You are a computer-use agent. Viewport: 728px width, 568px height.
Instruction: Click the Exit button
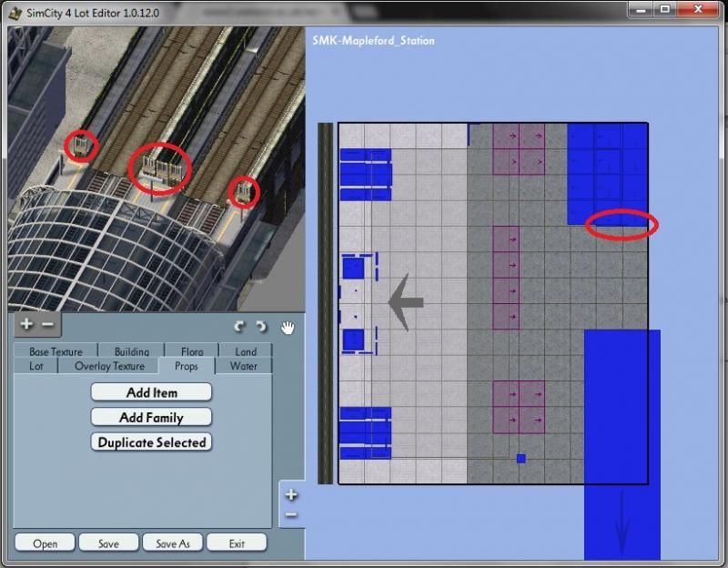[x=237, y=543]
